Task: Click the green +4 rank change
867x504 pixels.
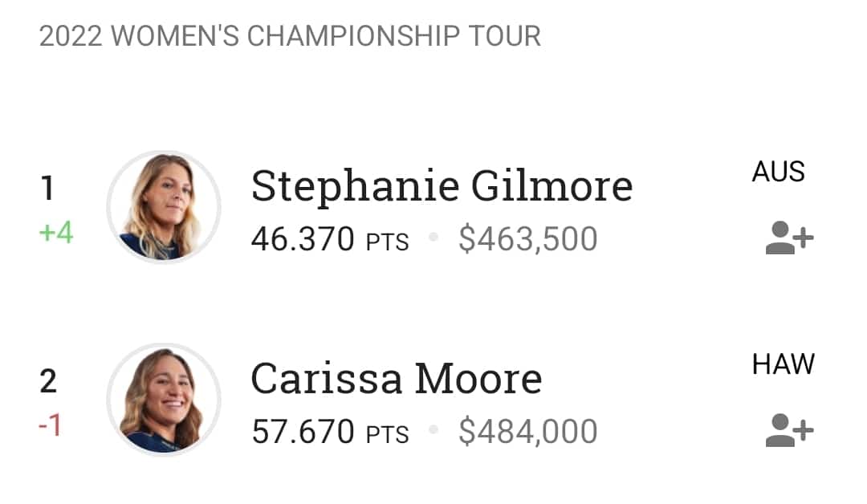Action: pos(55,233)
